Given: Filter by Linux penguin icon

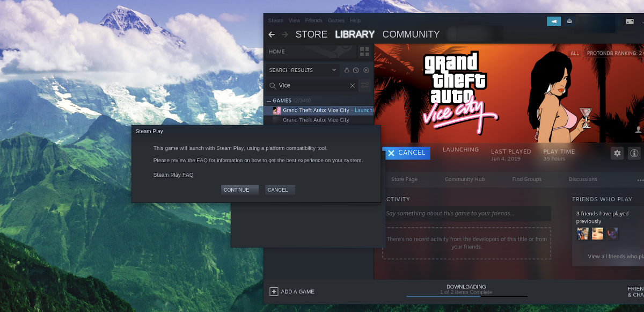Looking at the screenshot, I should pos(347,70).
